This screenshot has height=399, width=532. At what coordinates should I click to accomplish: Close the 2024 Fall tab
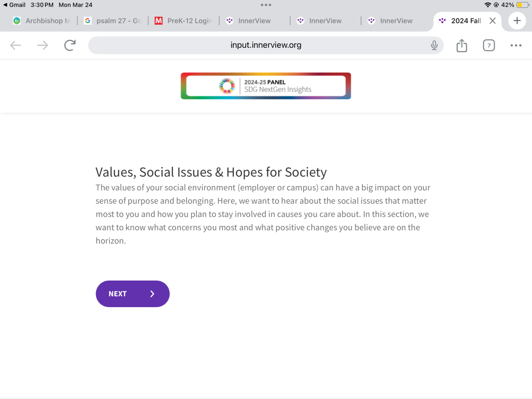(x=493, y=21)
